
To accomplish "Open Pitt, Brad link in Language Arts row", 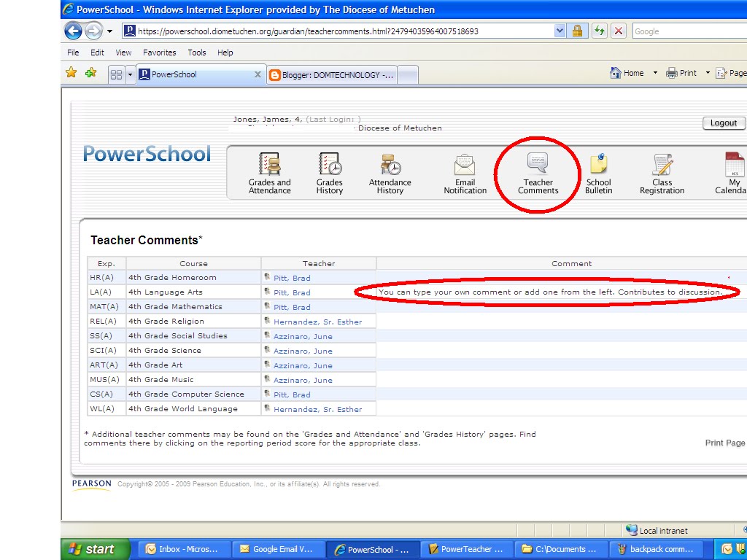I will [292, 292].
